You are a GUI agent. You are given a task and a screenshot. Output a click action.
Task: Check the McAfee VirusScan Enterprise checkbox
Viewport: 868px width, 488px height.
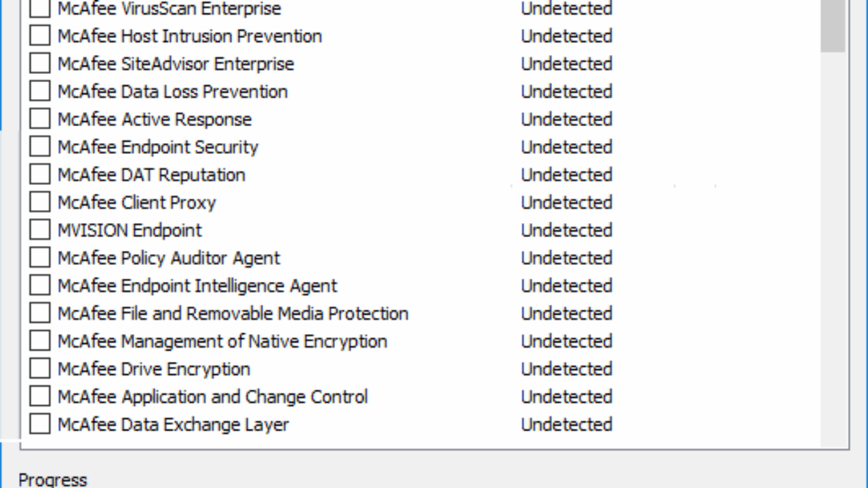click(x=40, y=9)
